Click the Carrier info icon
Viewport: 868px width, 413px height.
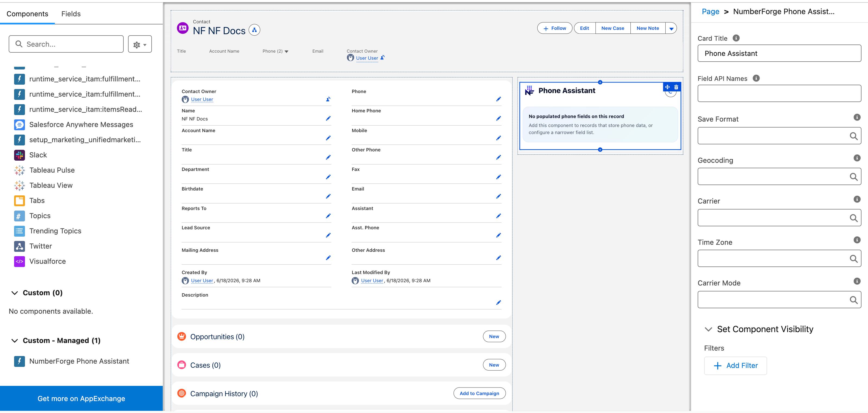[857, 199]
